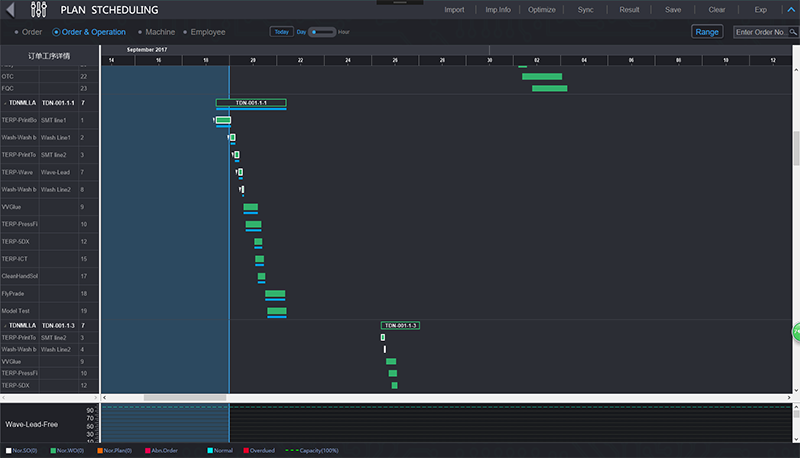Select the Employee view radio option
The image size is (800, 458).
point(203,32)
